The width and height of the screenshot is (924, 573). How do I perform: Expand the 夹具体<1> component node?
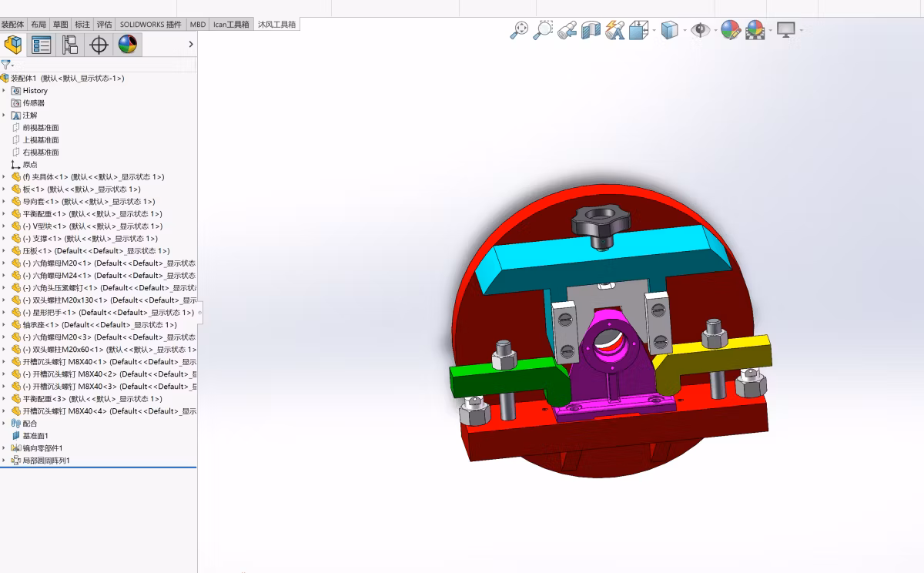pos(4,177)
